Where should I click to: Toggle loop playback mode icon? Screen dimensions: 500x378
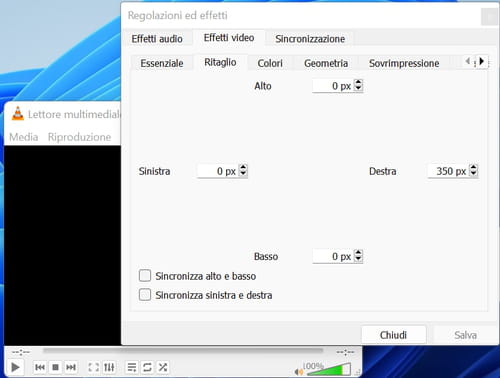click(147, 367)
